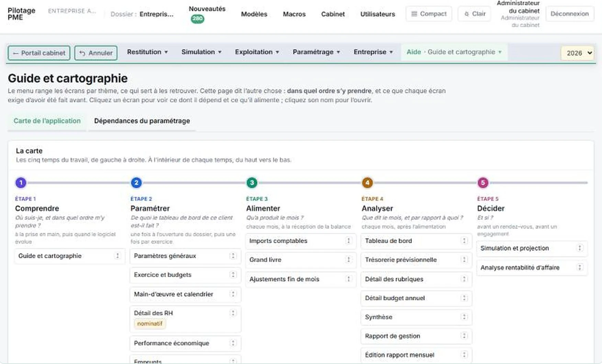Return to Portail cabinet
The width and height of the screenshot is (602, 364).
click(39, 53)
